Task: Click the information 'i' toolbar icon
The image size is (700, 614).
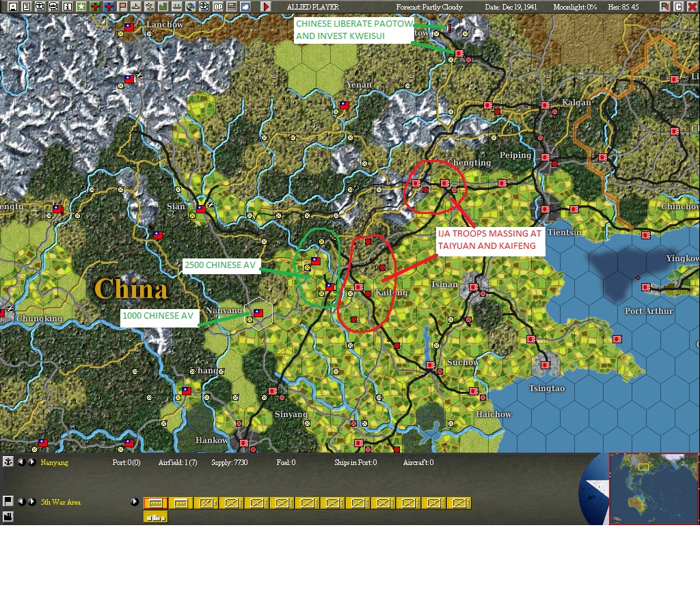Action: [68, 6]
